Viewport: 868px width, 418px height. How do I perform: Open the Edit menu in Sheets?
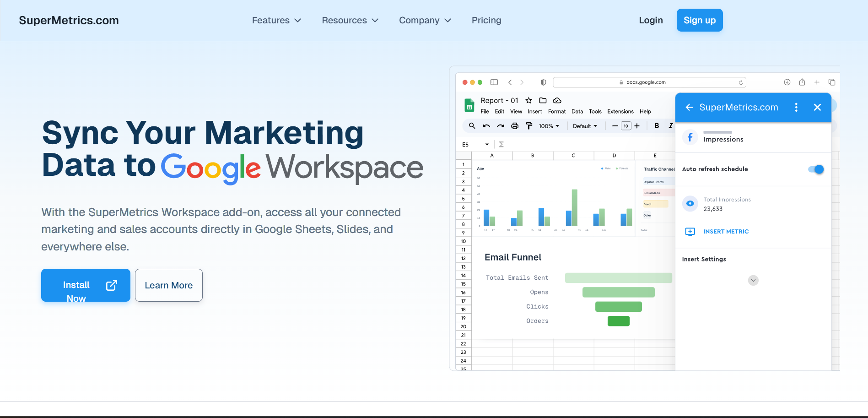[500, 111]
